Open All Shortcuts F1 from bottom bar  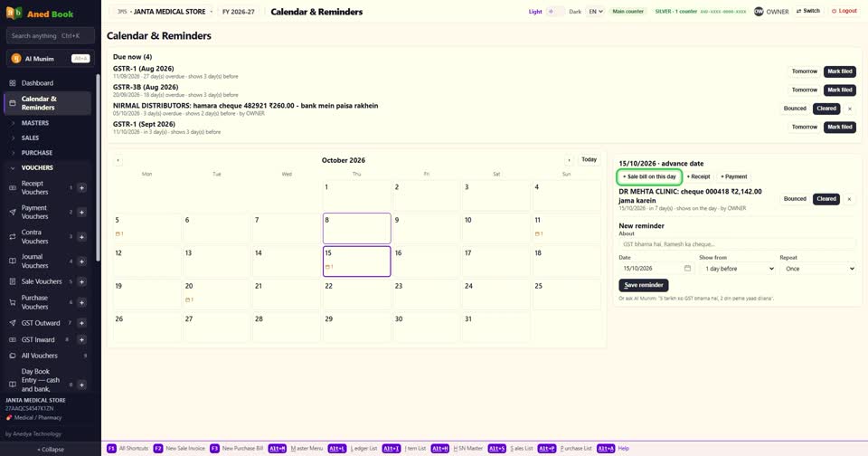tap(127, 448)
